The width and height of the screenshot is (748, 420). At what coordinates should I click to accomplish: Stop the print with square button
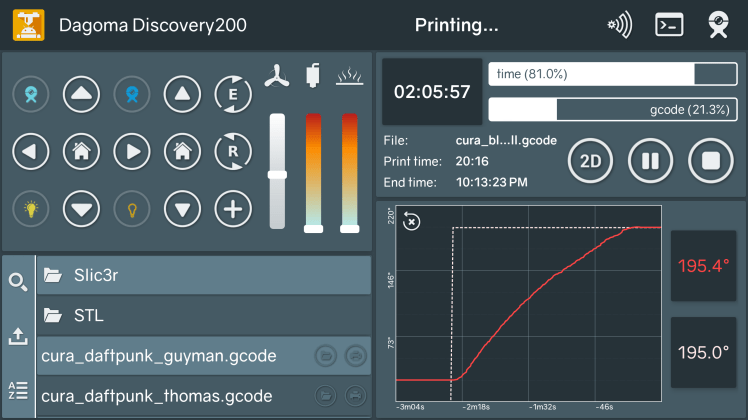click(x=710, y=160)
